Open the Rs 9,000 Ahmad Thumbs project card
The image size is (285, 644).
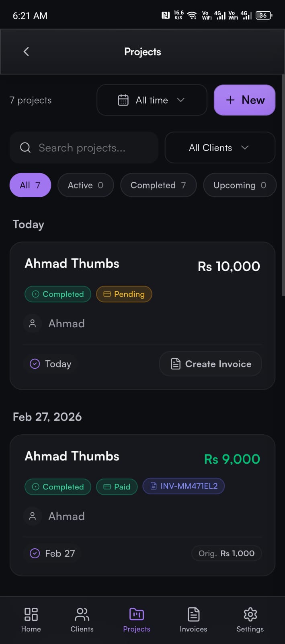142,515
